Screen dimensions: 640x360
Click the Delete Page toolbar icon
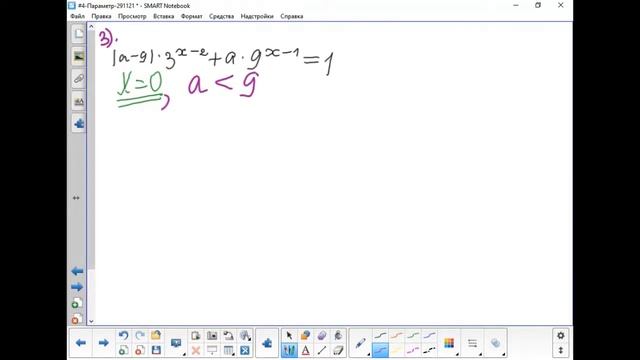[x=140, y=350]
